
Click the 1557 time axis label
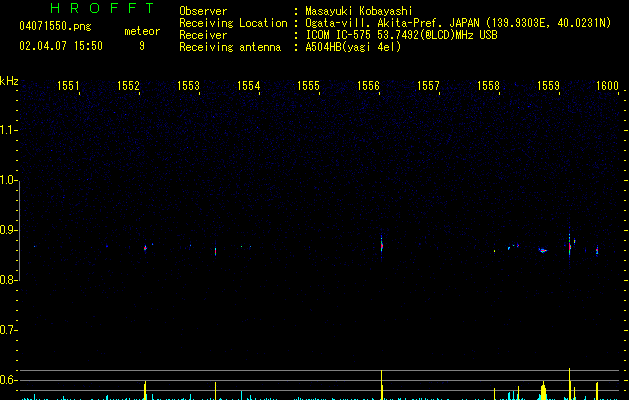pyautogui.click(x=428, y=86)
